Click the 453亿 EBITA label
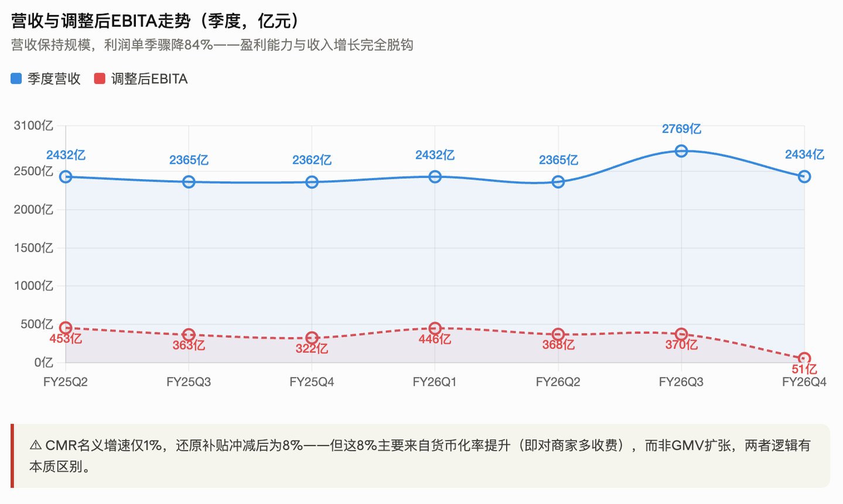The width and height of the screenshot is (843, 504). (x=66, y=339)
